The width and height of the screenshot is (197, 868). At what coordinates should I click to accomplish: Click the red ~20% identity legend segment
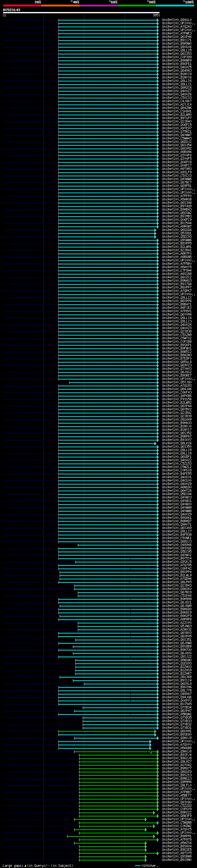(x=22, y=6)
